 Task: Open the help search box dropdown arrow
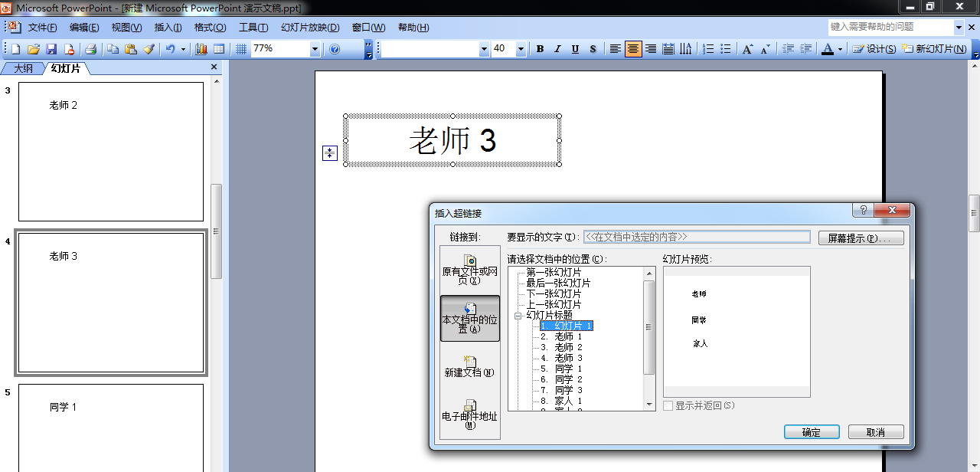point(959,27)
